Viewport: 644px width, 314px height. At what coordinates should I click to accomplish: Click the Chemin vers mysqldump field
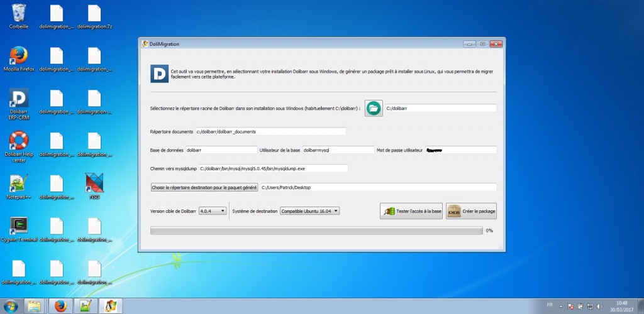click(x=274, y=168)
